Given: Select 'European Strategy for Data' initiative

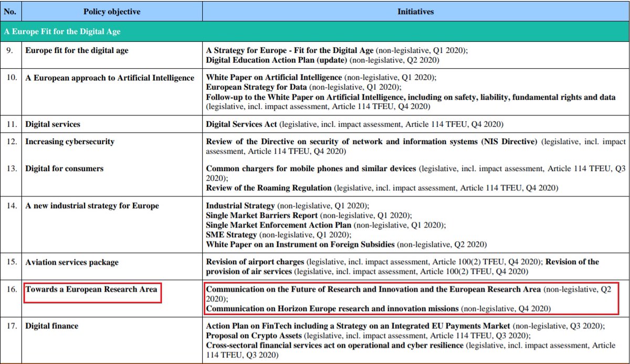Looking at the screenshot, I should coord(256,87).
